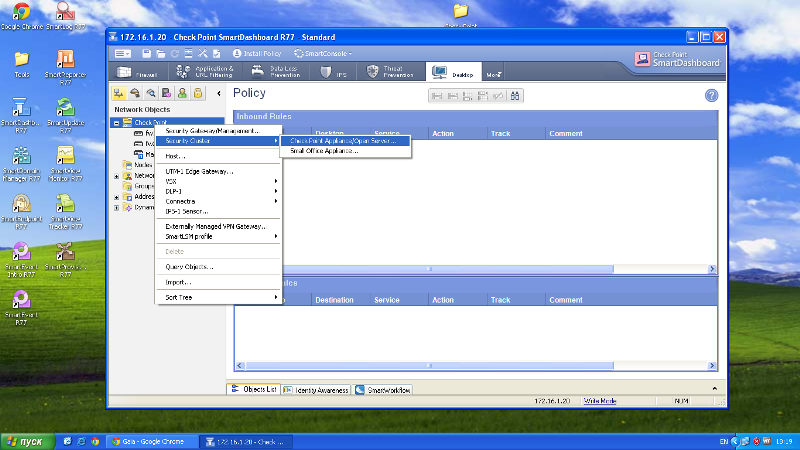Click the verify policy checkmark icon
Screen dimensions: 800x450
tap(216, 54)
